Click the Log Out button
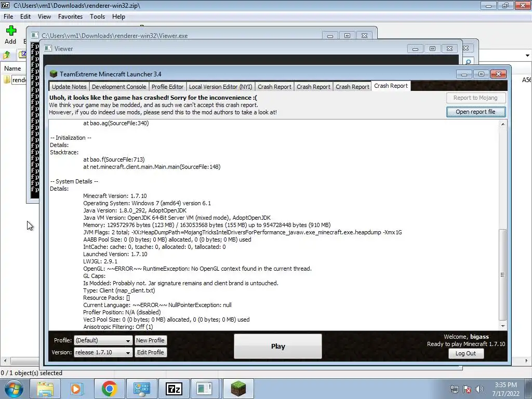The height and width of the screenshot is (399, 532). click(465, 353)
